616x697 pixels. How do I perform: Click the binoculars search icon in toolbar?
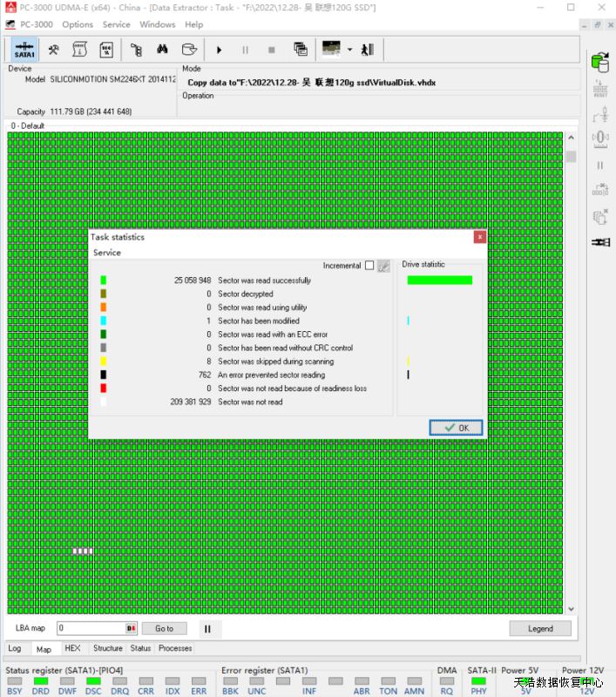[162, 50]
